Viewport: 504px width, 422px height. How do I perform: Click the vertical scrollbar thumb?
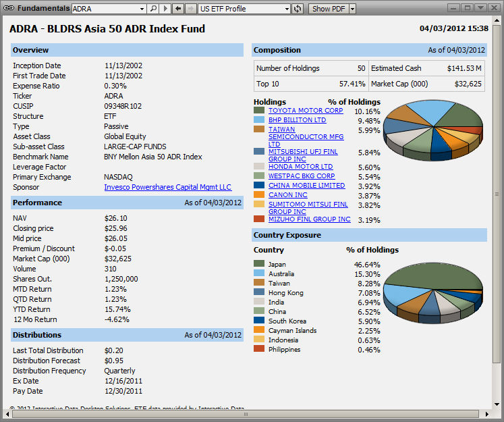(x=497, y=194)
